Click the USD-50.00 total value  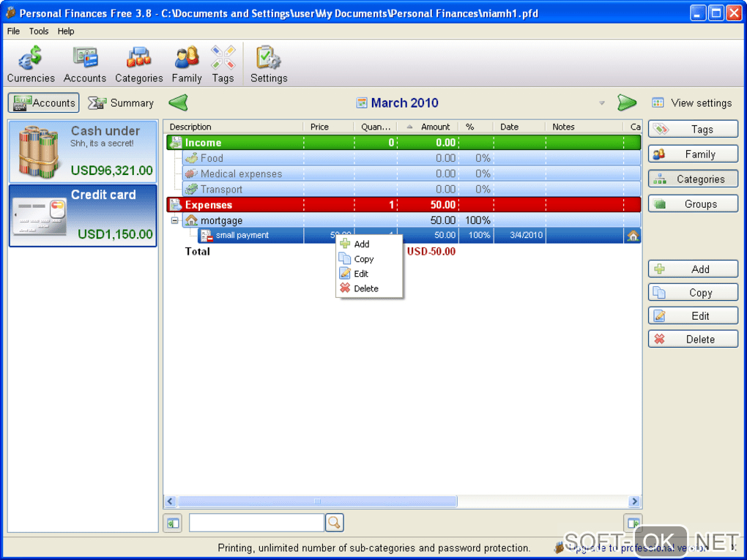tap(431, 251)
